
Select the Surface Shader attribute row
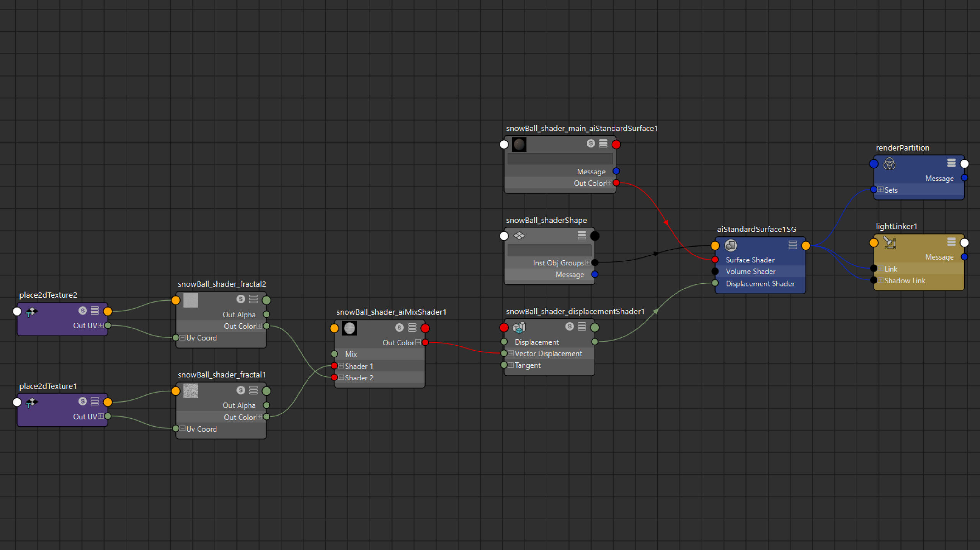(x=750, y=260)
